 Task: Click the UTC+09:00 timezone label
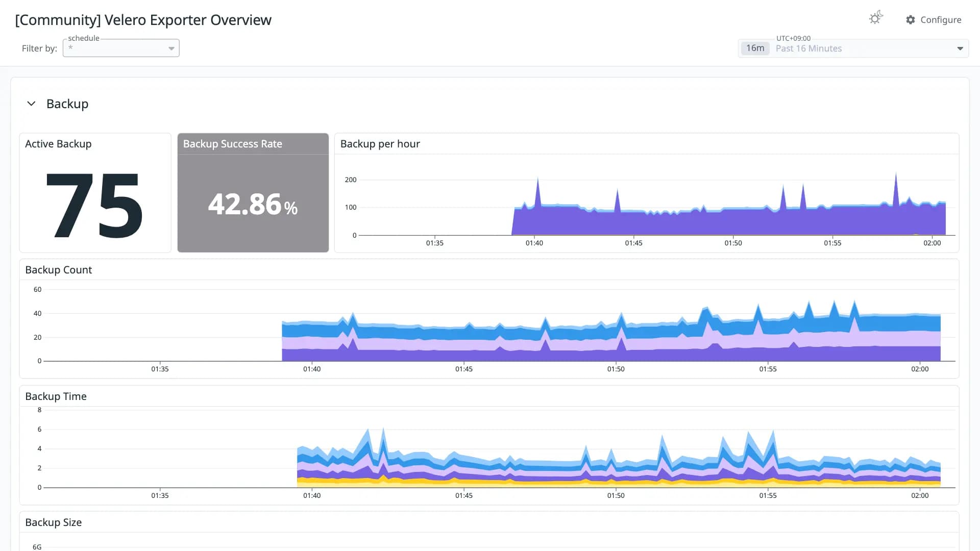tap(793, 38)
